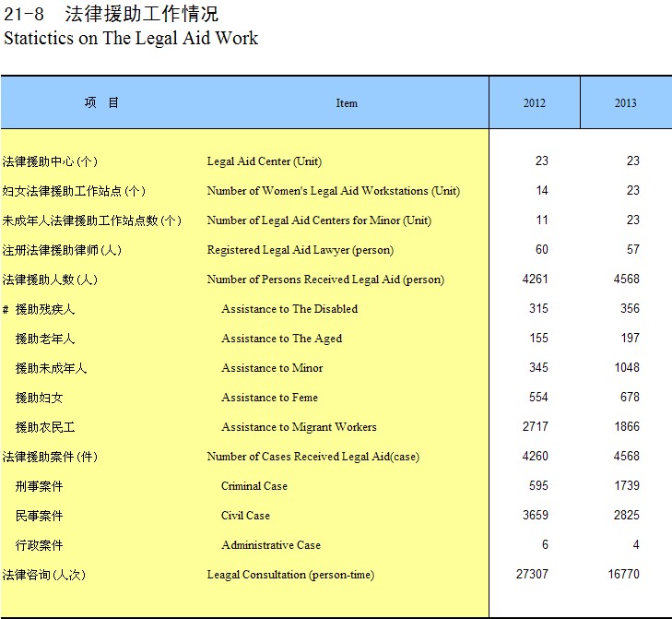The width and height of the screenshot is (672, 619).
Task: Click the 2013 value 1048 for minors
Action: click(625, 368)
